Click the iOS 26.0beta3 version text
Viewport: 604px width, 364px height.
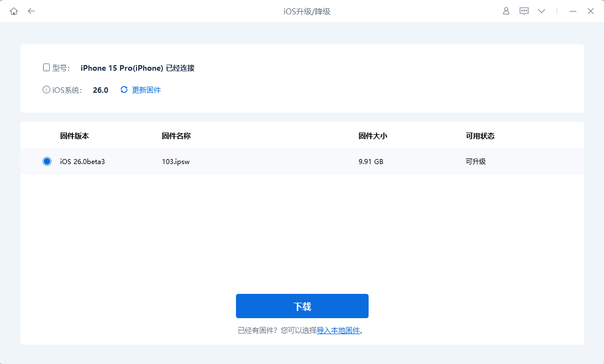[x=82, y=162]
